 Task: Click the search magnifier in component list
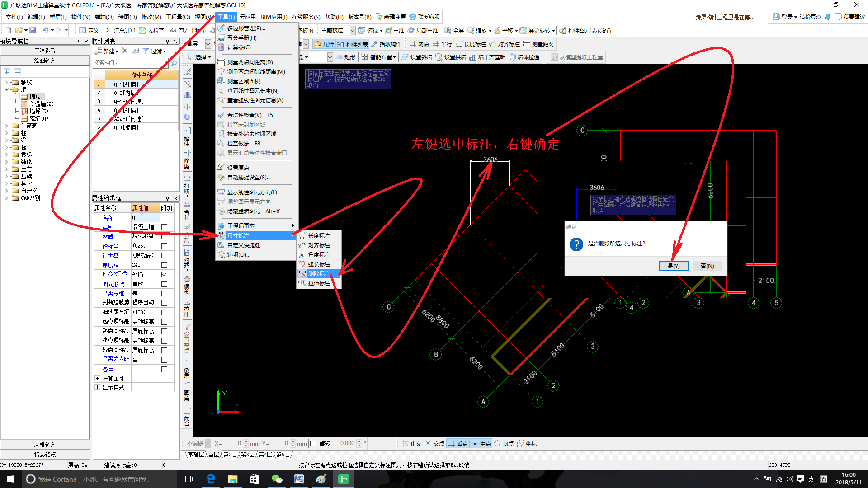point(174,63)
